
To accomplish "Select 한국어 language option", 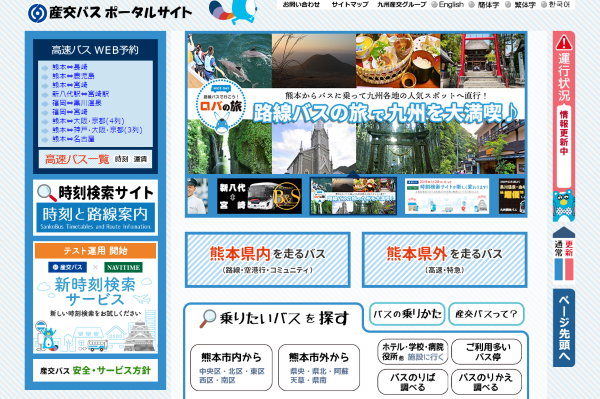I will [555, 5].
